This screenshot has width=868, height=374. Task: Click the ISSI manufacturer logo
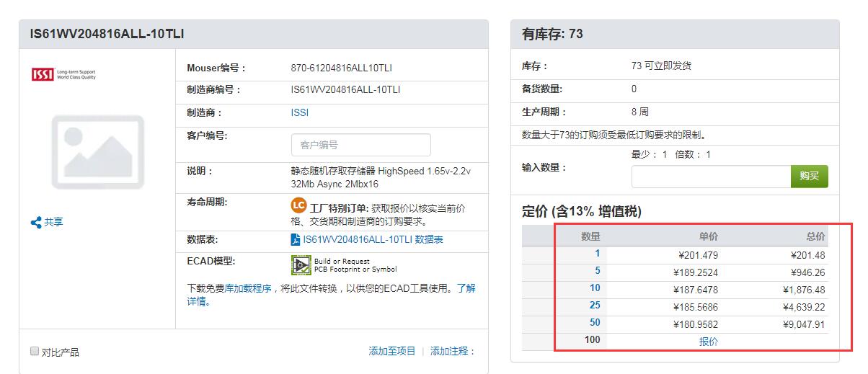pos(63,74)
